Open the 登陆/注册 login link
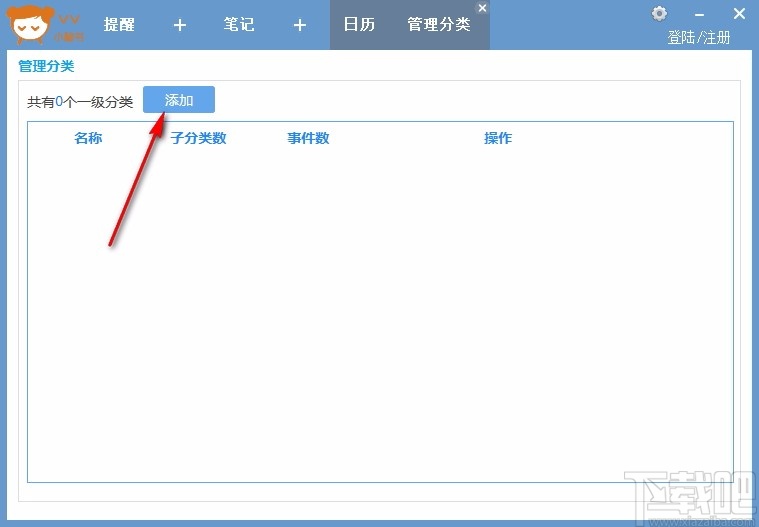This screenshot has width=759, height=527. 698,37
